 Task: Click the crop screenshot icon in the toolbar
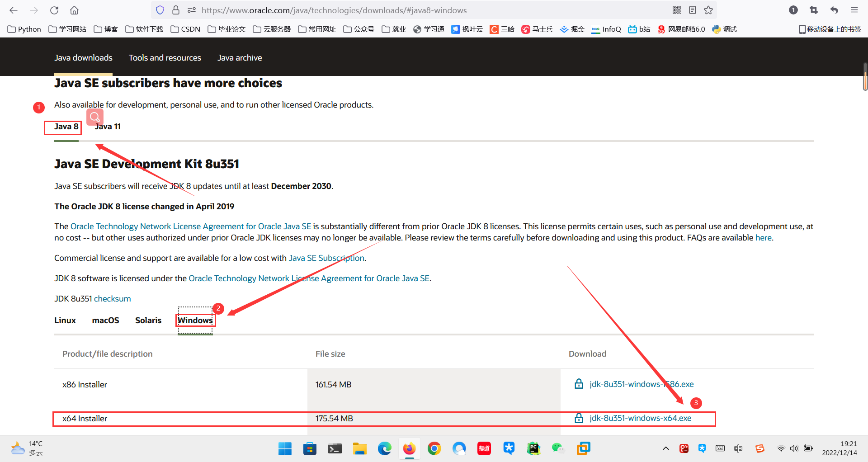814,10
